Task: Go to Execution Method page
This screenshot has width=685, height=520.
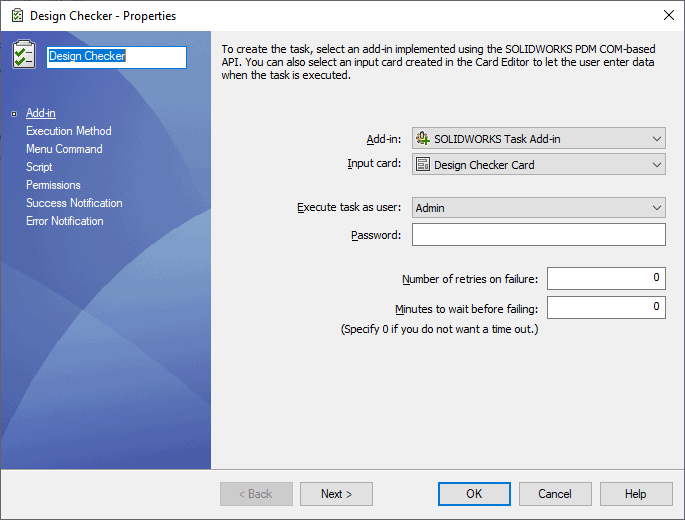Action: 69,131
